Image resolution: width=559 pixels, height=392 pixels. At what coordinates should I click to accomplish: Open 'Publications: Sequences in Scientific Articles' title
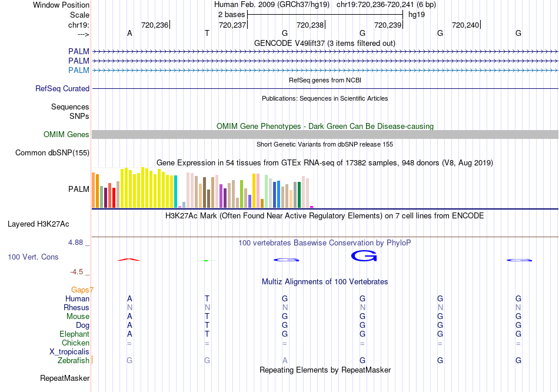click(x=325, y=98)
